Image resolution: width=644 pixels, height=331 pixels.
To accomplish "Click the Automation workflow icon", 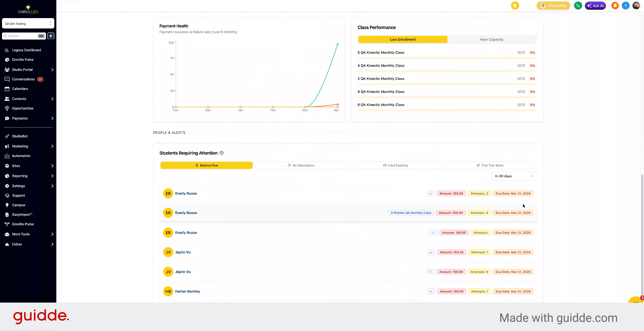I will (7, 156).
